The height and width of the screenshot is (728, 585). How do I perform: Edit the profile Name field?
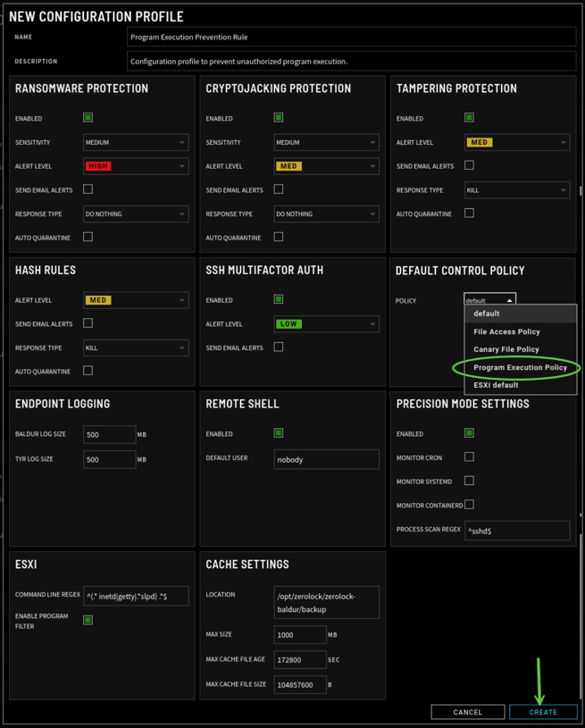[352, 37]
